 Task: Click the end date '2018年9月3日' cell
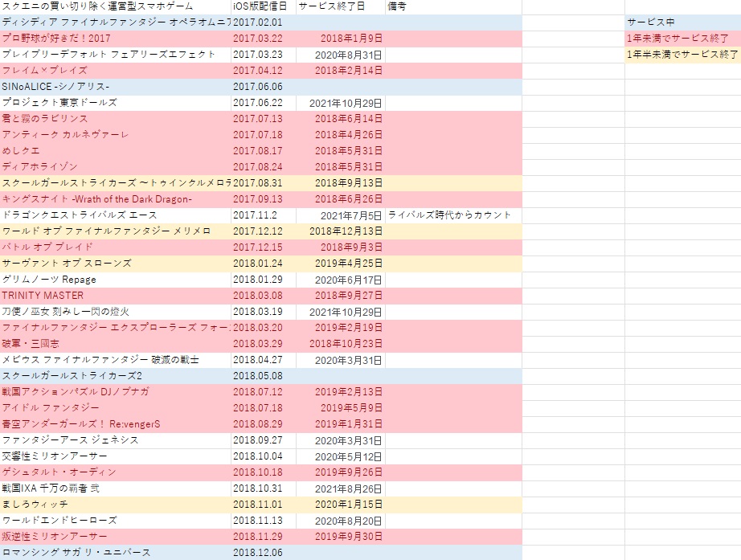[341, 247]
